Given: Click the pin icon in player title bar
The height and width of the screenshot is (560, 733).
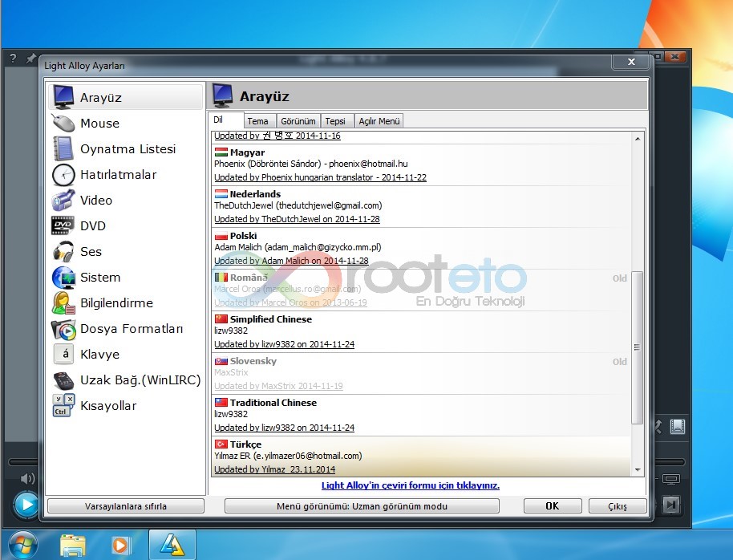Looking at the screenshot, I should coord(30,59).
